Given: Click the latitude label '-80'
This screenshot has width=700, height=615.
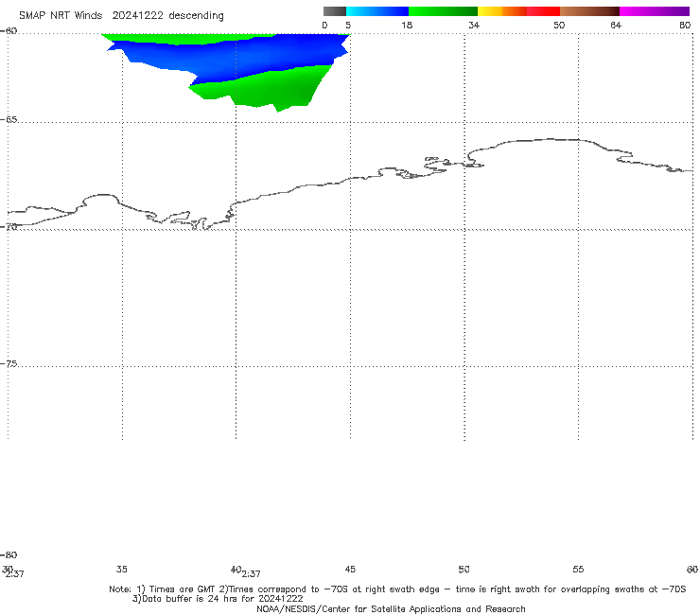Looking at the screenshot, I should click(9, 555).
